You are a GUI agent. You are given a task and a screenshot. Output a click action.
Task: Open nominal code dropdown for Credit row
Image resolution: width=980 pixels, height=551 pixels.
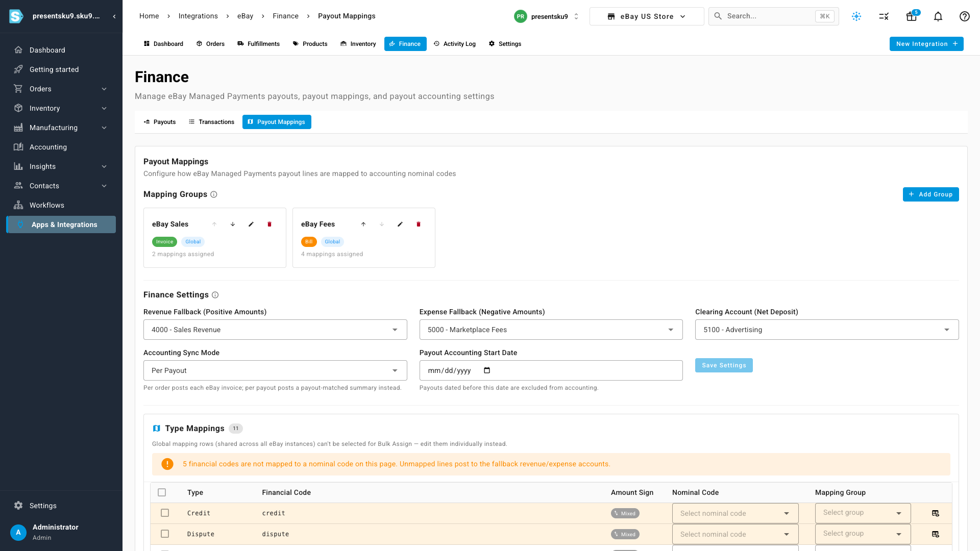735,513
